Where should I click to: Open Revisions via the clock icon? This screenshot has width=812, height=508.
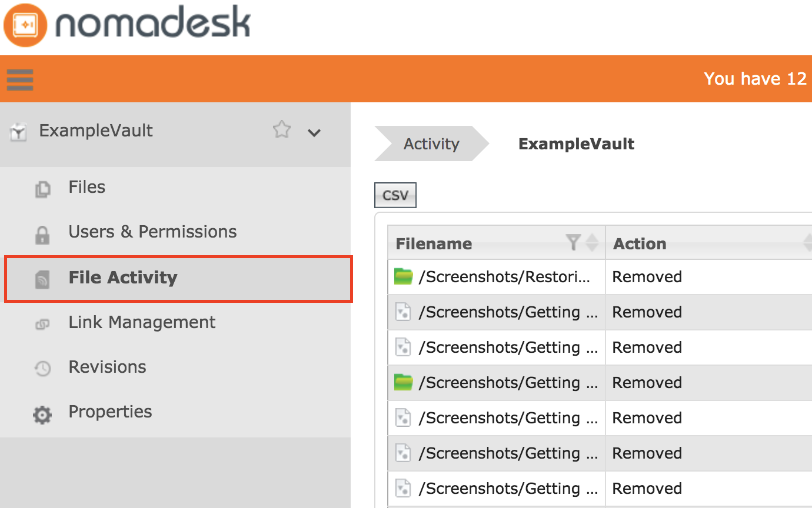point(42,367)
